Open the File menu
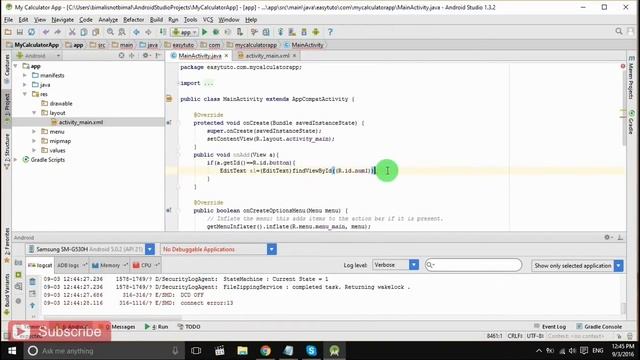Screen dimensions: 640x360 [8, 20]
